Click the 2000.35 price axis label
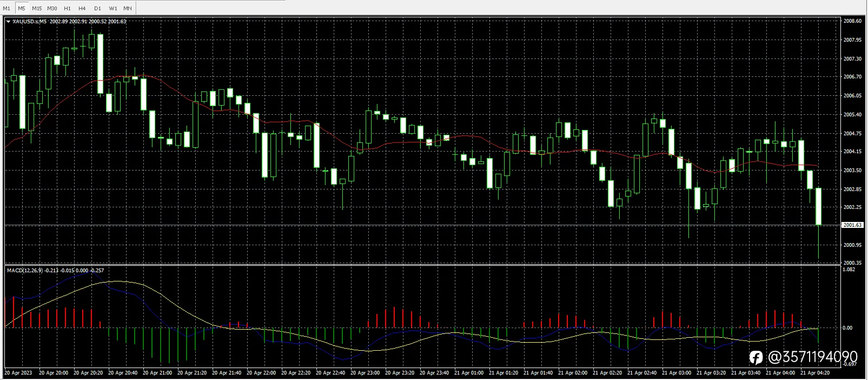The width and height of the screenshot is (868, 380). point(852,263)
